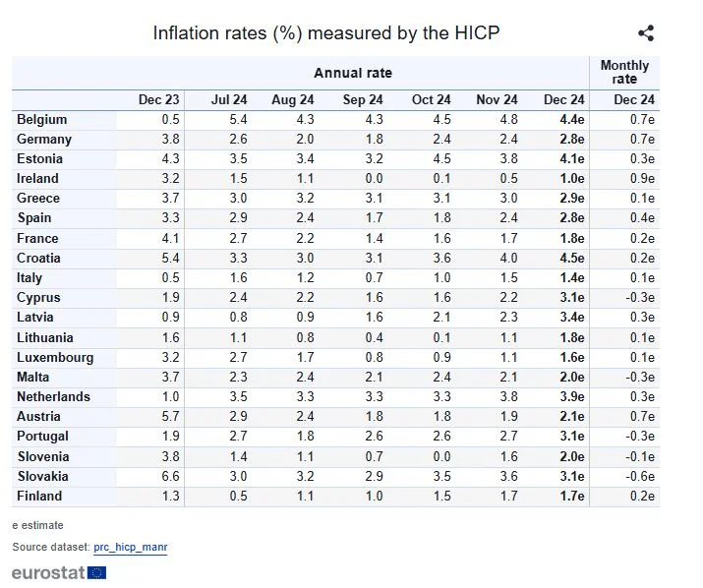Click the Sep 24 column header
Image resolution: width=703 pixels, height=588 pixels.
pyautogui.click(x=362, y=100)
